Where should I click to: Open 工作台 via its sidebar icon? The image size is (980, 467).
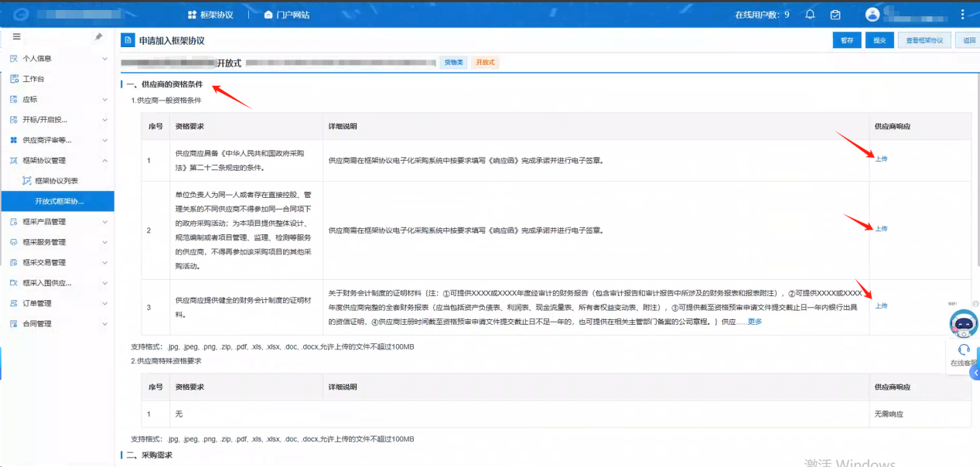coord(14,79)
